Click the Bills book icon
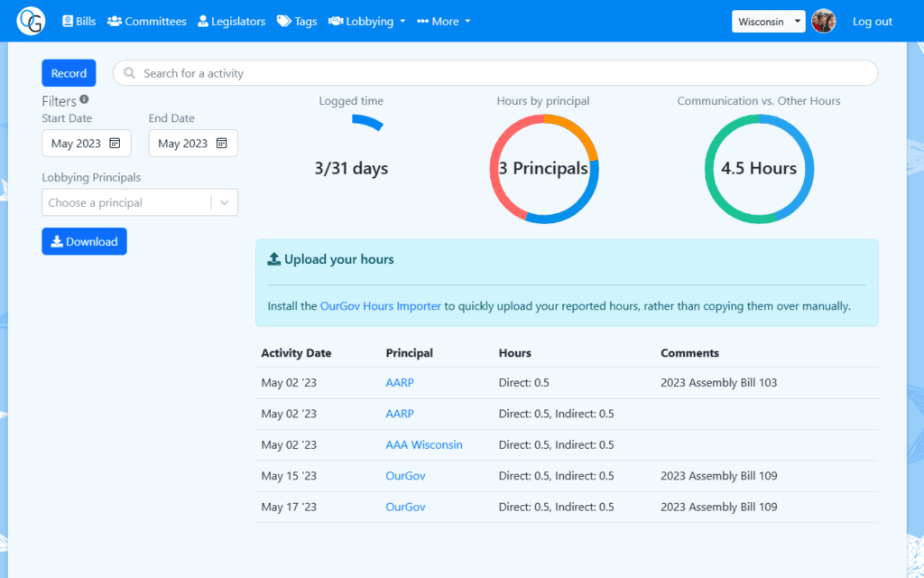The image size is (924, 578). tap(68, 22)
